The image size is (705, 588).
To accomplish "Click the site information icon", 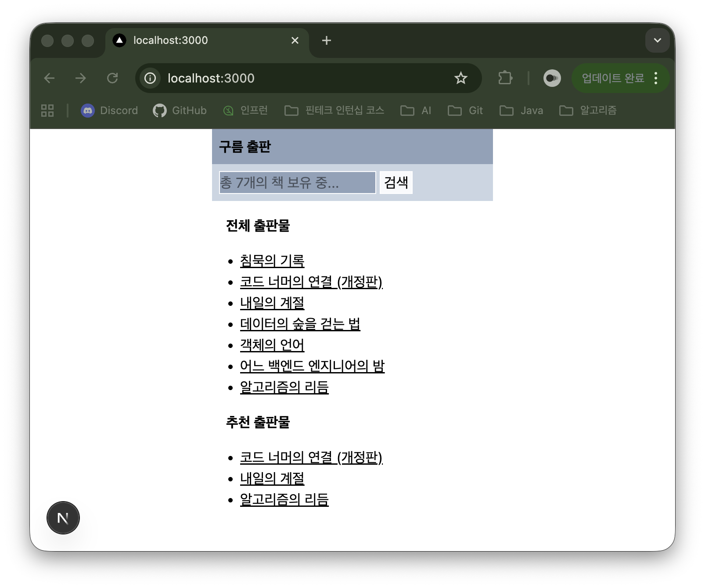I will 150,78.
